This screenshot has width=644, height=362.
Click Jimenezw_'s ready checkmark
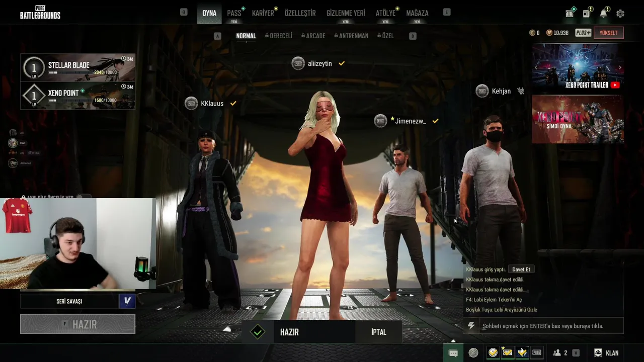coord(435,121)
